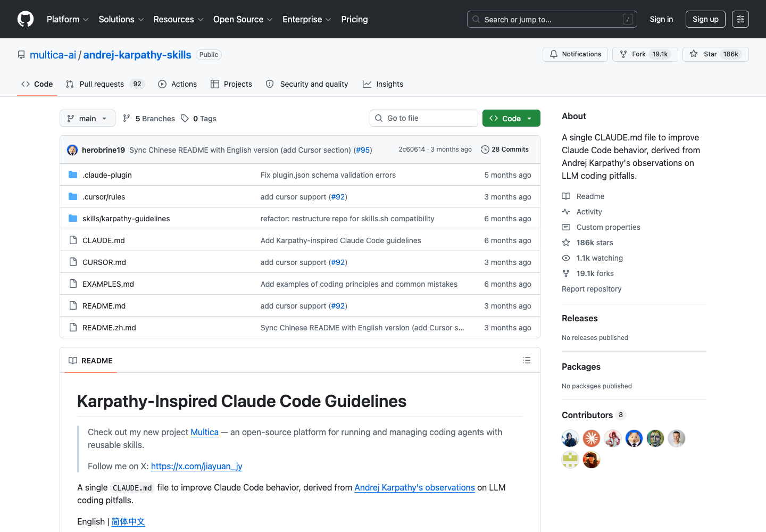Open the GitHub homepage logo
The height and width of the screenshot is (532, 766).
click(x=26, y=19)
